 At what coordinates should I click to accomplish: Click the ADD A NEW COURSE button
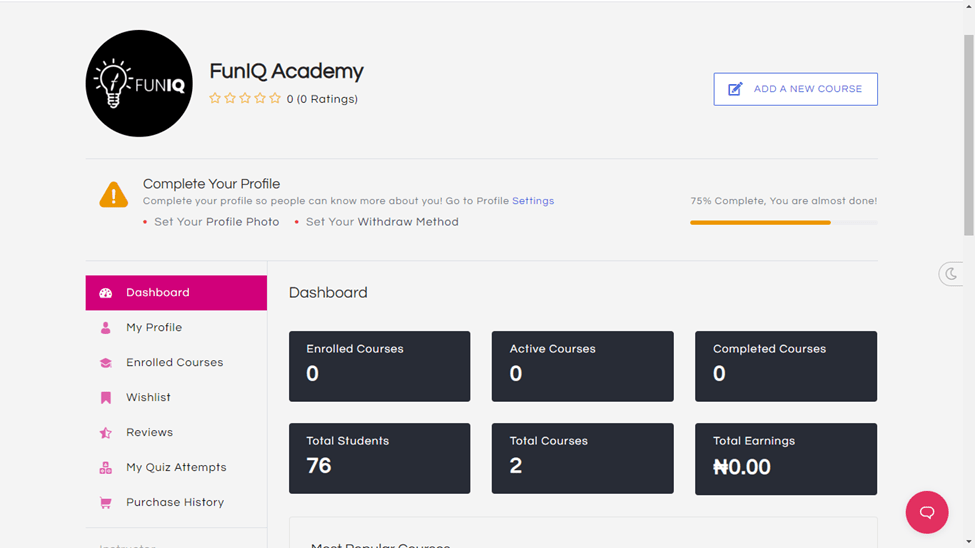795,89
